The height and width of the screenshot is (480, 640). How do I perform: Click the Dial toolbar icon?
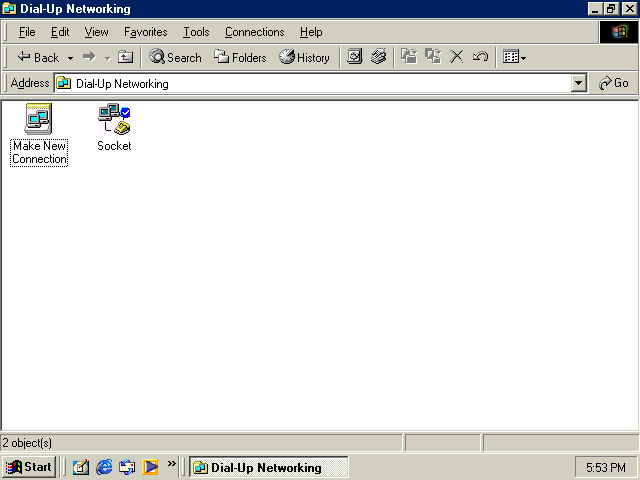pyautogui.click(x=379, y=57)
